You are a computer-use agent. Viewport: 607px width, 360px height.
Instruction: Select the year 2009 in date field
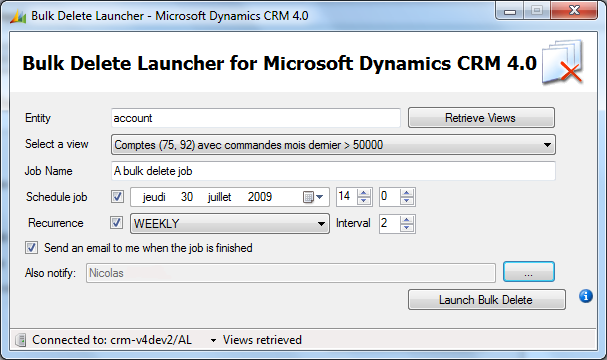click(260, 197)
